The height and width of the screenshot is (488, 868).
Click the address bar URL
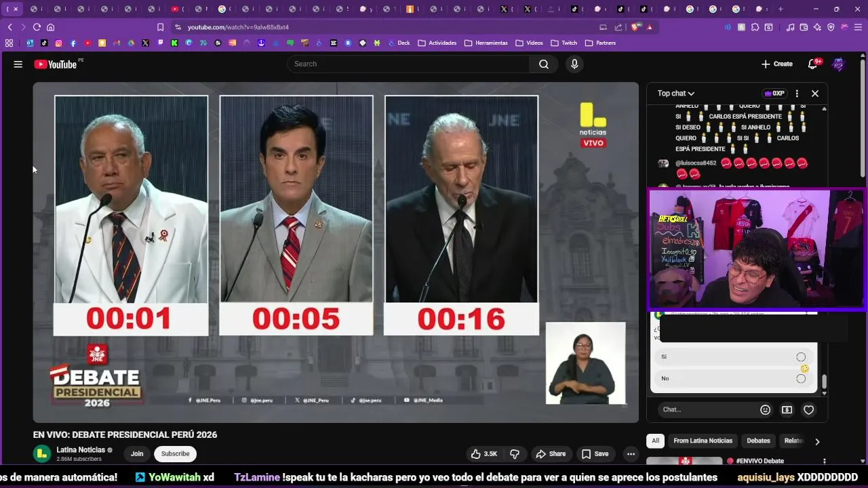point(238,27)
